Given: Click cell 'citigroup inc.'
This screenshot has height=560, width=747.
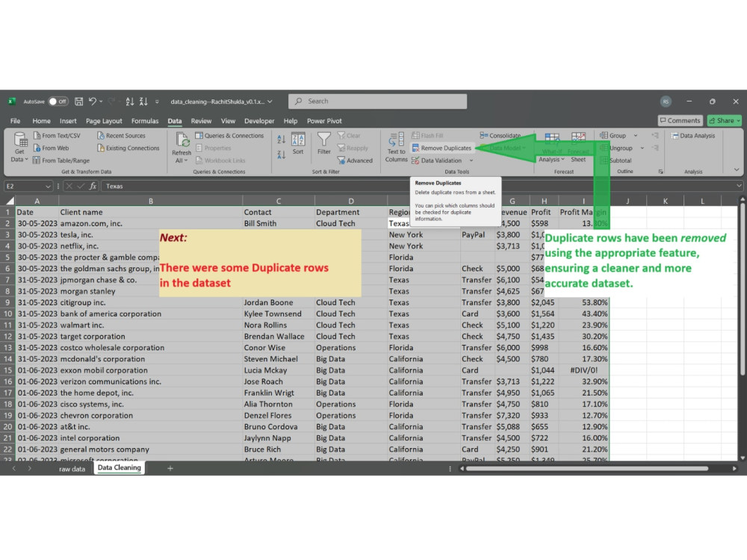Looking at the screenshot, I should pyautogui.click(x=151, y=302).
